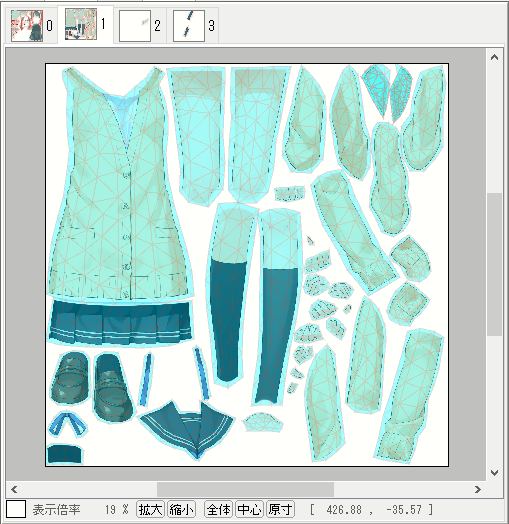Reset to actual size with 原寸
509x524 pixels.
click(x=280, y=509)
